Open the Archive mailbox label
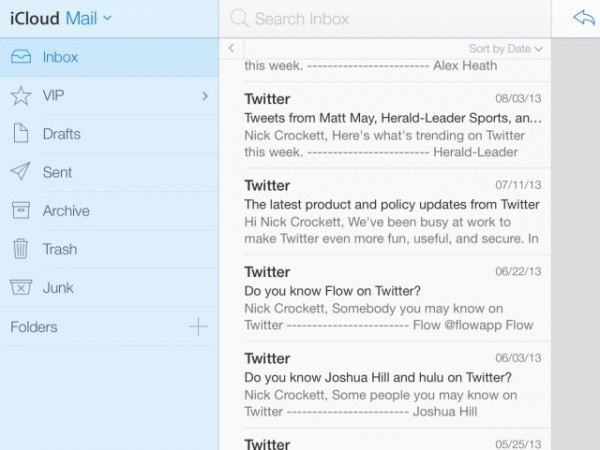Viewport: 600px width, 450px height. [66, 210]
